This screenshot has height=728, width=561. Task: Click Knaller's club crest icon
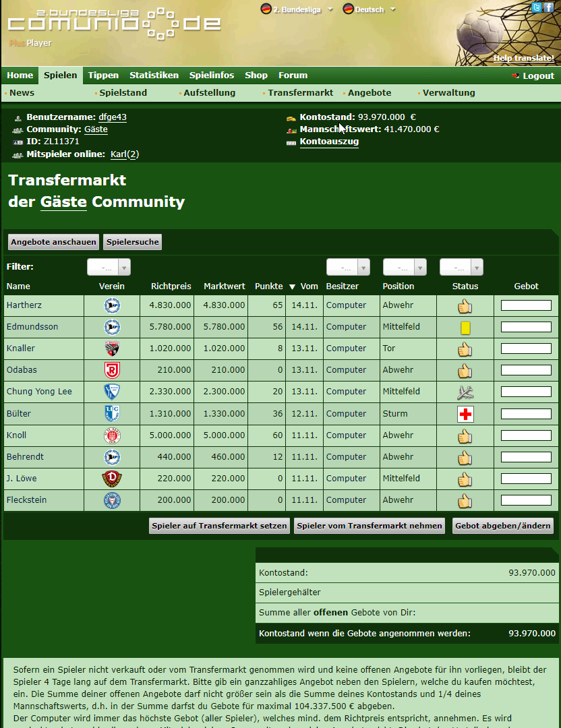(x=112, y=348)
